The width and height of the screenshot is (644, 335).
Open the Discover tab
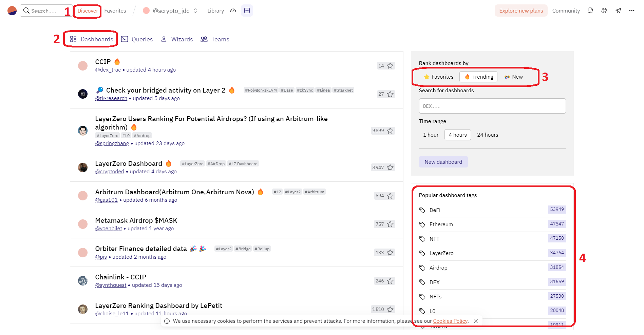pos(88,11)
